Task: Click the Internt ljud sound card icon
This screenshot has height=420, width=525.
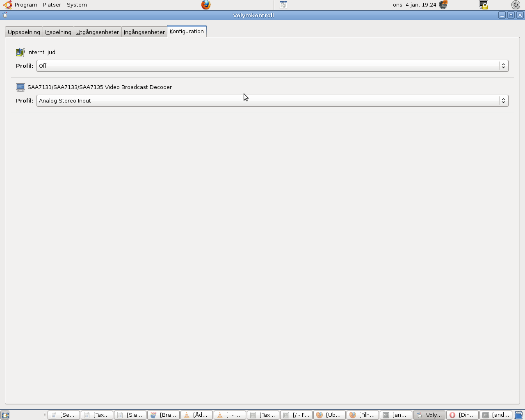Action: [x=21, y=52]
